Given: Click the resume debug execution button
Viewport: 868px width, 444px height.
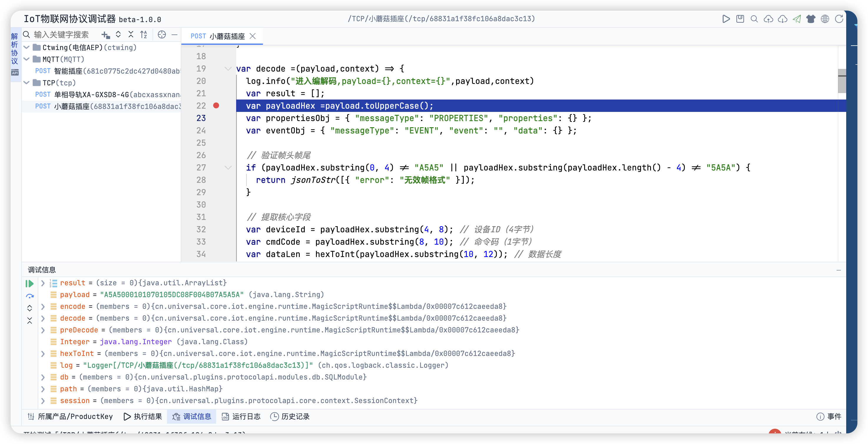Looking at the screenshot, I should pyautogui.click(x=30, y=284).
